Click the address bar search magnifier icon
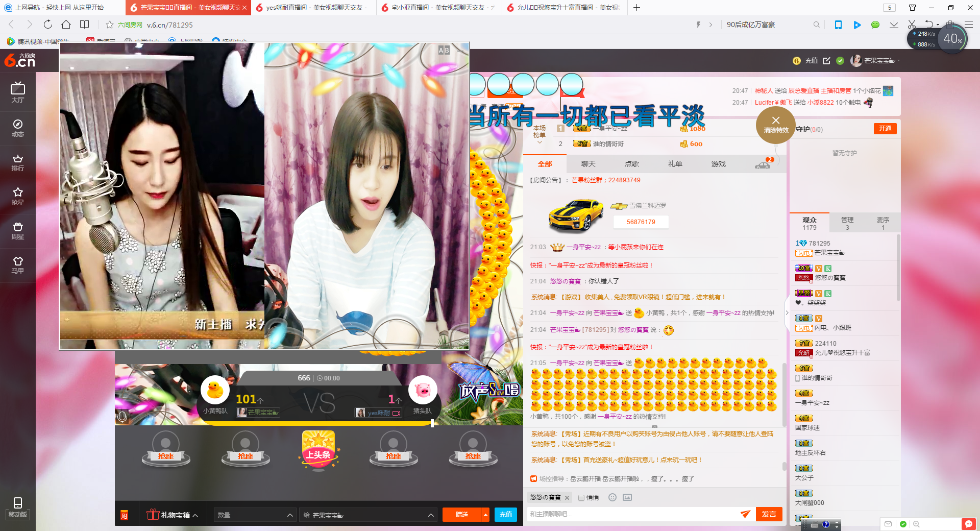The height and width of the screenshot is (531, 980). pyautogui.click(x=817, y=25)
